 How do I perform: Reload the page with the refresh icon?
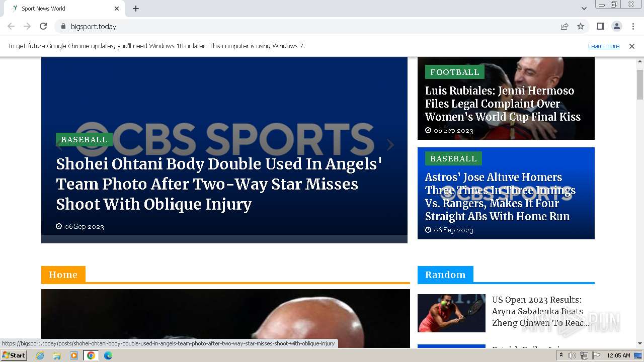(43, 26)
